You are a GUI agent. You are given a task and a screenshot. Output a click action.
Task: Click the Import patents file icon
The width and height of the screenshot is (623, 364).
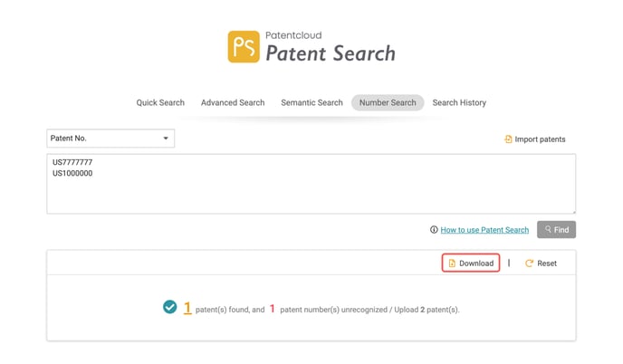[x=508, y=139]
